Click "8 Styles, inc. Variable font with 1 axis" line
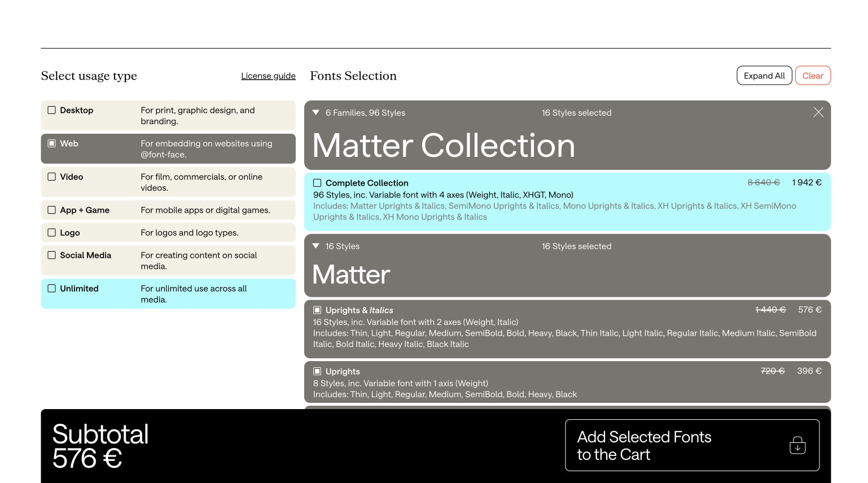The image size is (868, 483). pos(401,383)
